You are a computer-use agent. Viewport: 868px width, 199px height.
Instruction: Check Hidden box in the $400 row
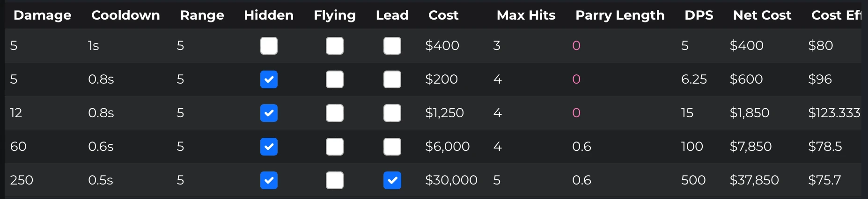269,46
